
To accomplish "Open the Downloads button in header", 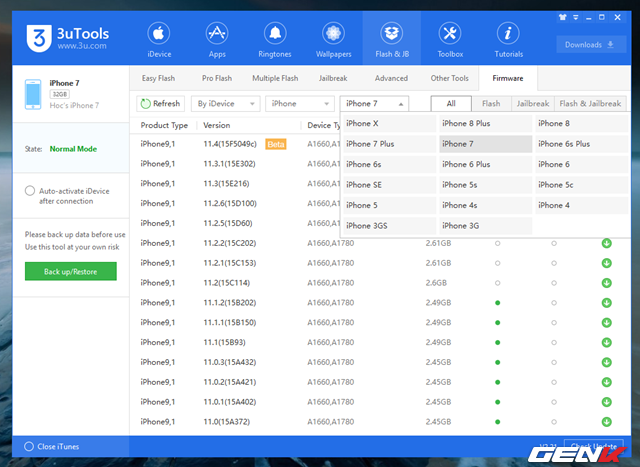I will (591, 44).
